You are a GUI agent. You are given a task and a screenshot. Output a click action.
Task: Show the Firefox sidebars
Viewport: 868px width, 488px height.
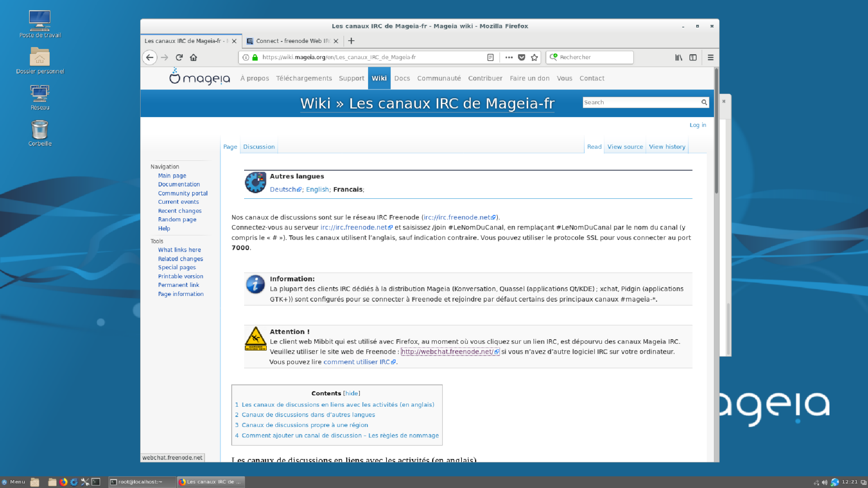point(693,57)
